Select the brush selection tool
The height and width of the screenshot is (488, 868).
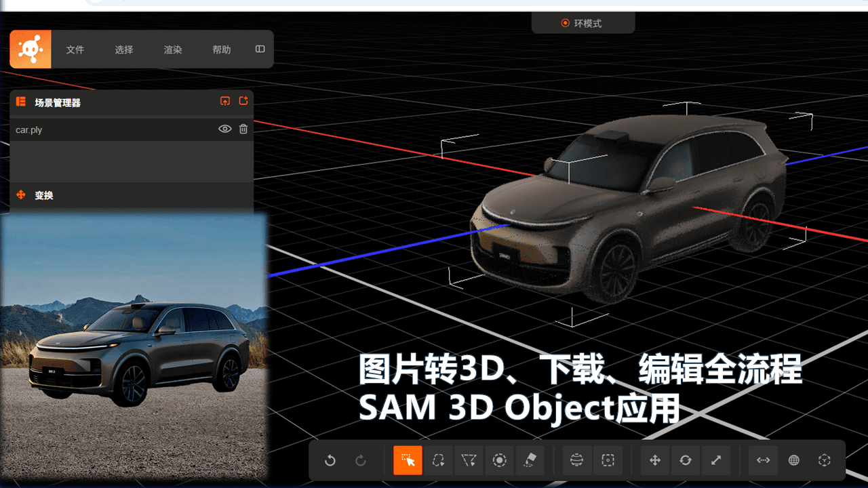click(x=499, y=460)
